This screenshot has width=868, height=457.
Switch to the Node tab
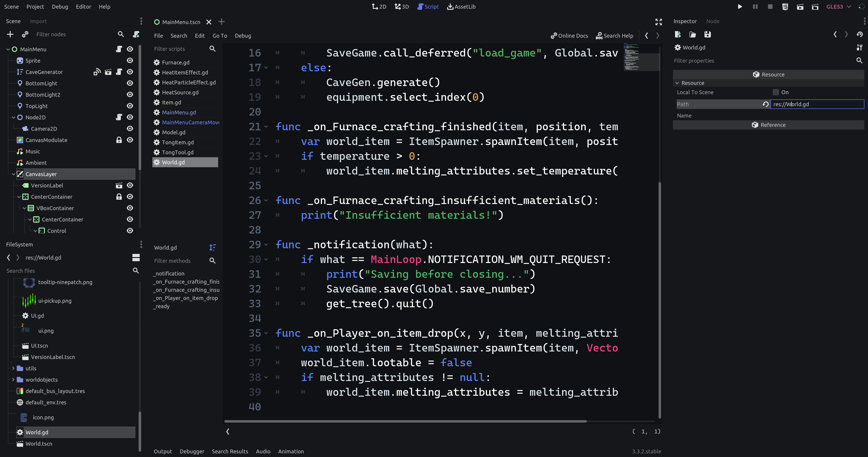point(712,21)
